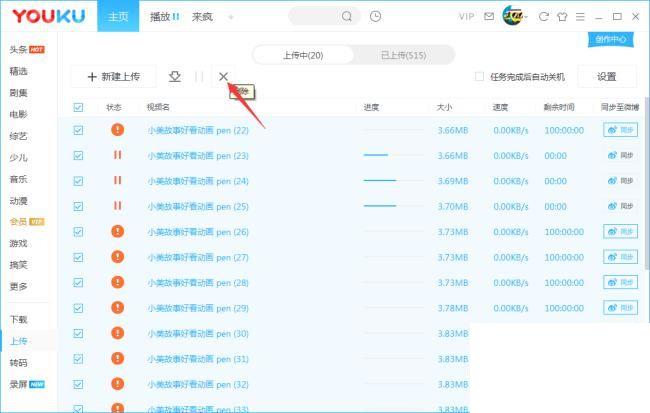Switch to the 已上传(515) tab
The height and width of the screenshot is (413, 650).
point(403,55)
